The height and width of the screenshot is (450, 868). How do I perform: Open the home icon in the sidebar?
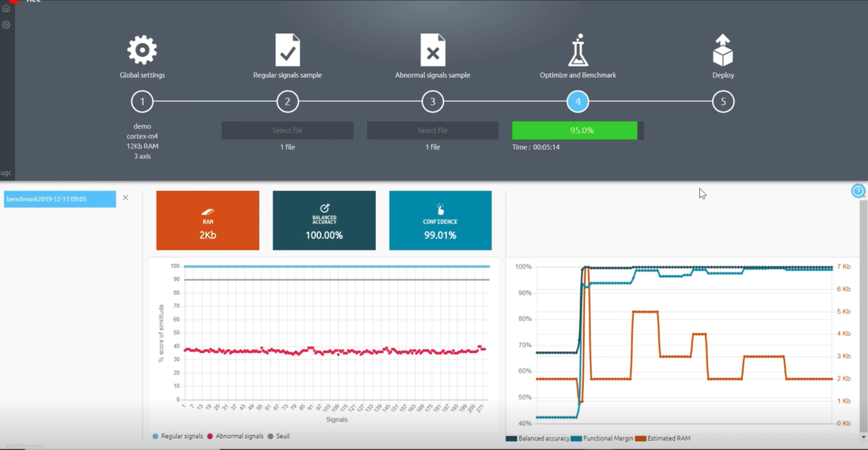6,8
